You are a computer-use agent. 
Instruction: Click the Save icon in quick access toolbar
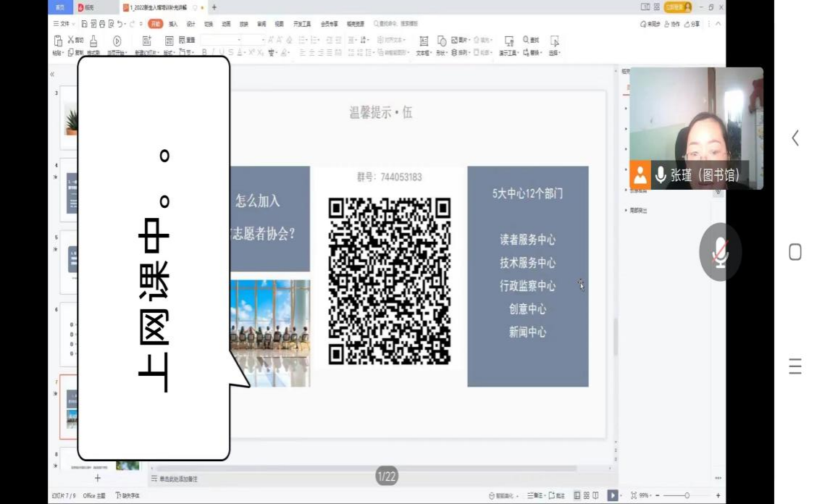[x=85, y=24]
